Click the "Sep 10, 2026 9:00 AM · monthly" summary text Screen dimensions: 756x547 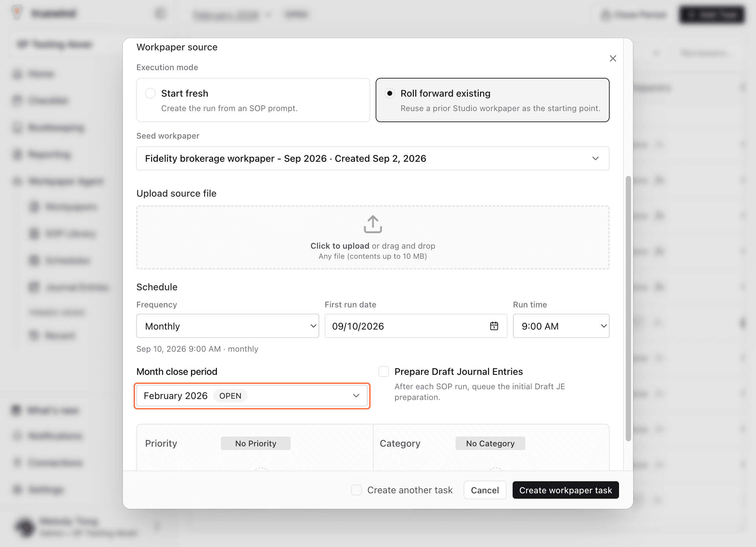click(x=197, y=349)
